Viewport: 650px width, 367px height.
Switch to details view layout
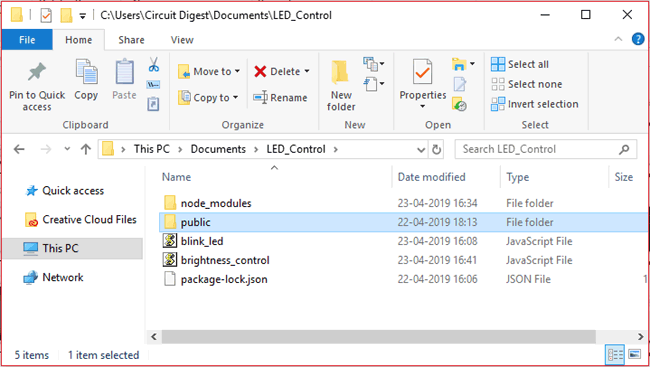click(615, 355)
